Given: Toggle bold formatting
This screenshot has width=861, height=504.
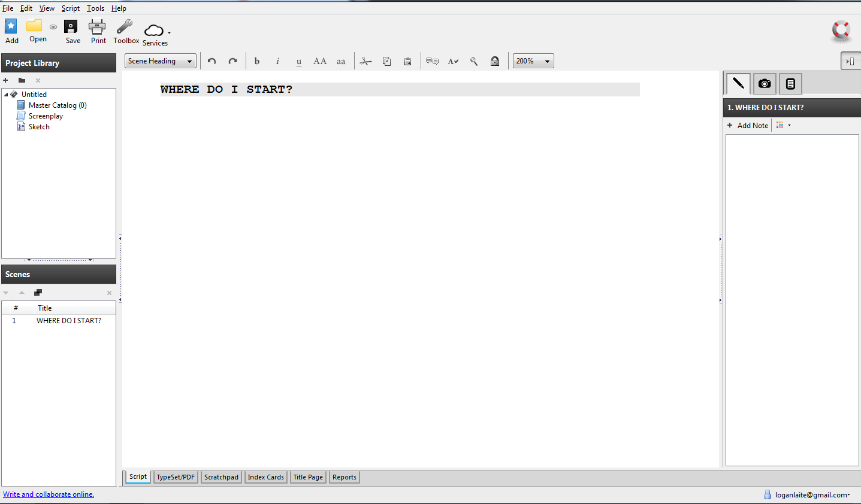Looking at the screenshot, I should [x=256, y=60].
